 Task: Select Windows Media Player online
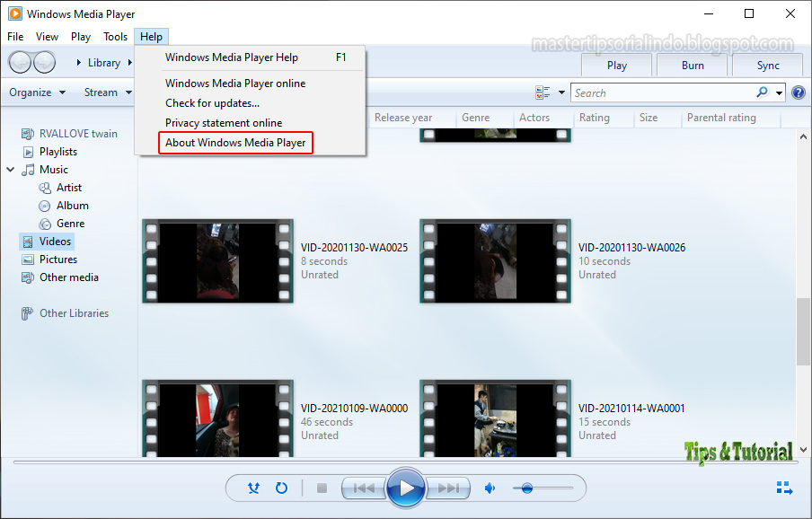tap(250, 84)
